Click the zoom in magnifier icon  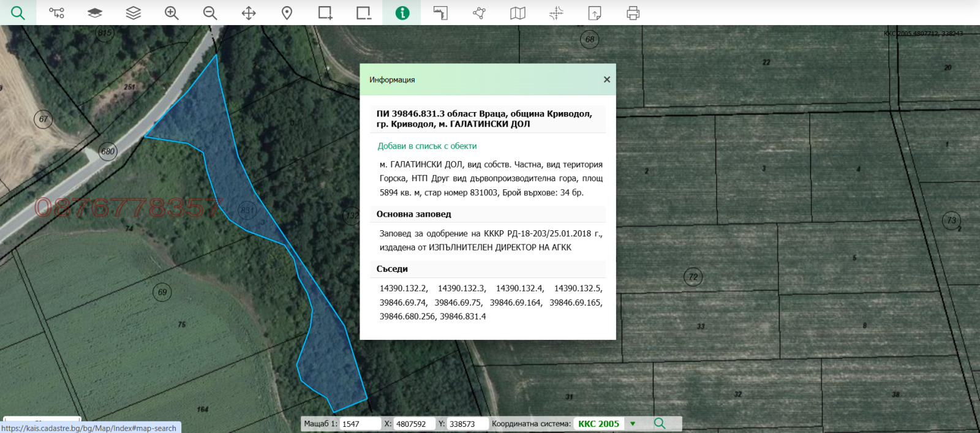(171, 13)
